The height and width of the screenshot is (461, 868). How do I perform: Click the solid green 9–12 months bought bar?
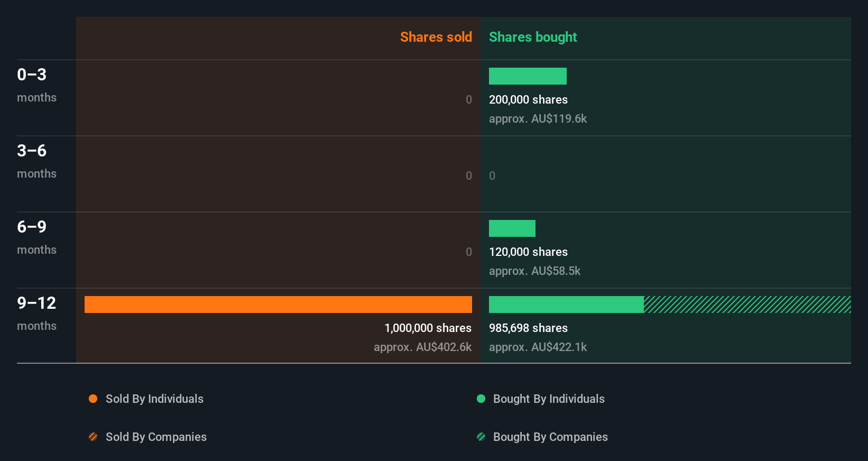point(566,305)
